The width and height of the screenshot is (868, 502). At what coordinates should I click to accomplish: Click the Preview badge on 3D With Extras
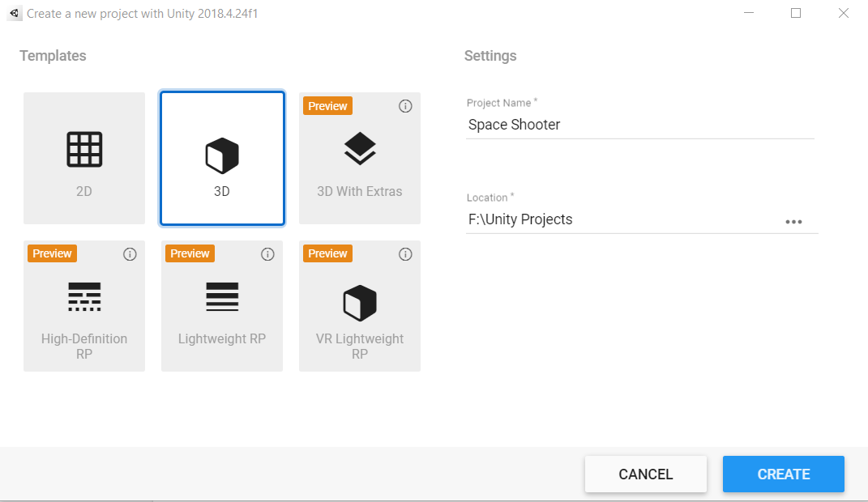click(327, 106)
